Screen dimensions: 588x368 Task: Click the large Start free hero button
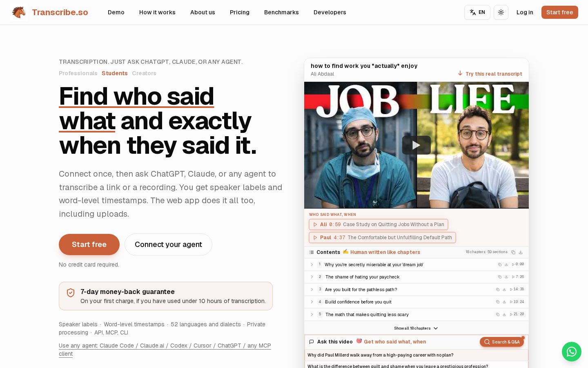(x=89, y=245)
